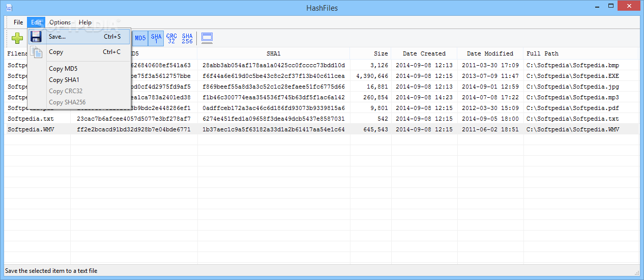The image size is (644, 280).
Task: Click the status bar hint text
Action: click(x=51, y=271)
